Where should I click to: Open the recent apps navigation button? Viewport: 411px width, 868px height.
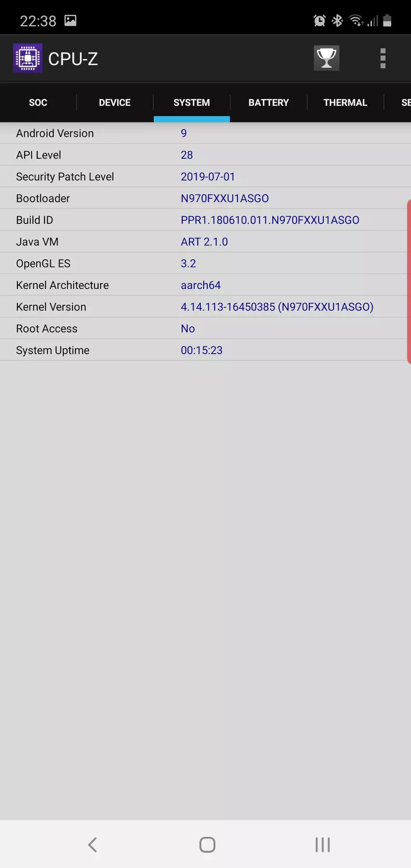click(323, 845)
